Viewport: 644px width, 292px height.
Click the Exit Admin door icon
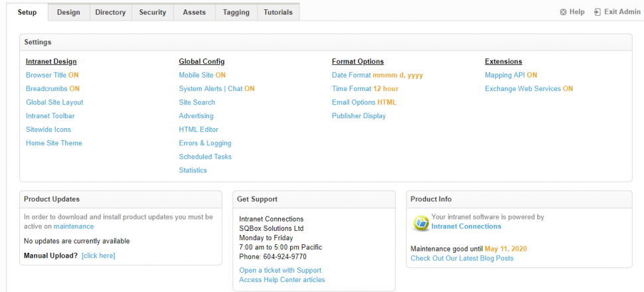598,12
